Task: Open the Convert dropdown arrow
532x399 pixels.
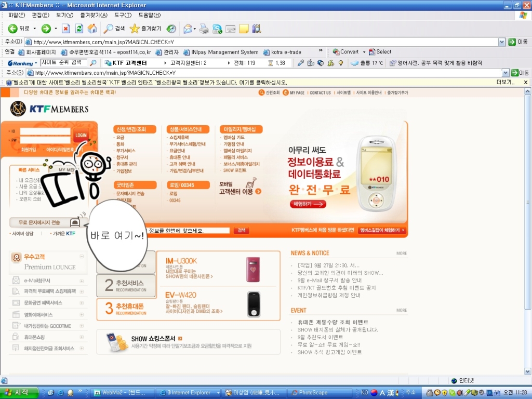Action: pyautogui.click(x=364, y=52)
